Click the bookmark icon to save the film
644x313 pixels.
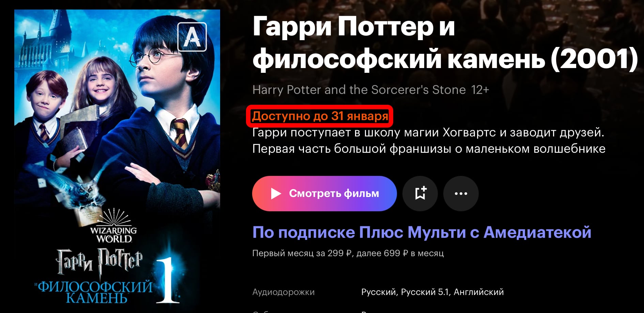[x=420, y=194]
